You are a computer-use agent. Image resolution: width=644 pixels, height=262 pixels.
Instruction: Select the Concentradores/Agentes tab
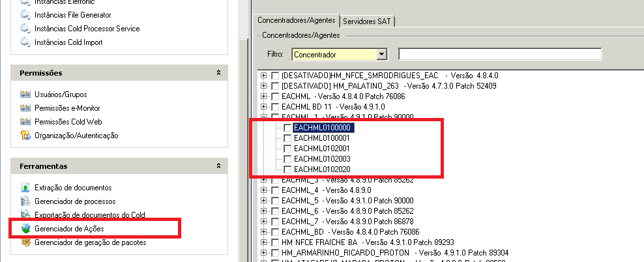[x=297, y=21]
